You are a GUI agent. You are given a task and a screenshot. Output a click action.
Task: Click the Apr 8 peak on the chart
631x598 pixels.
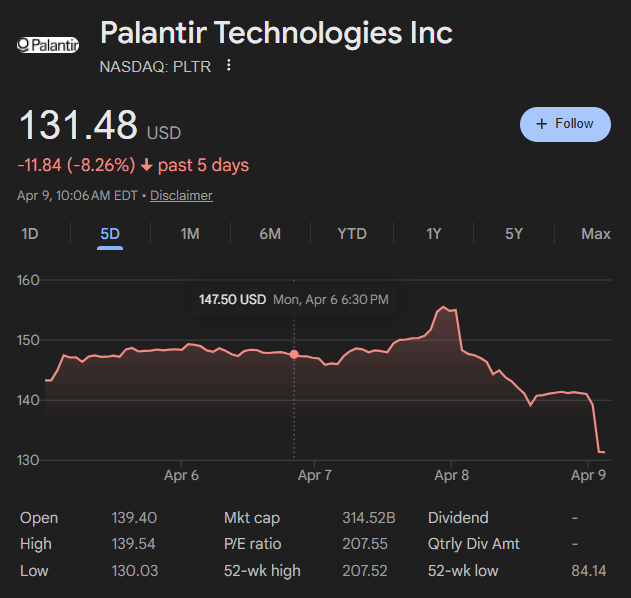coord(443,308)
